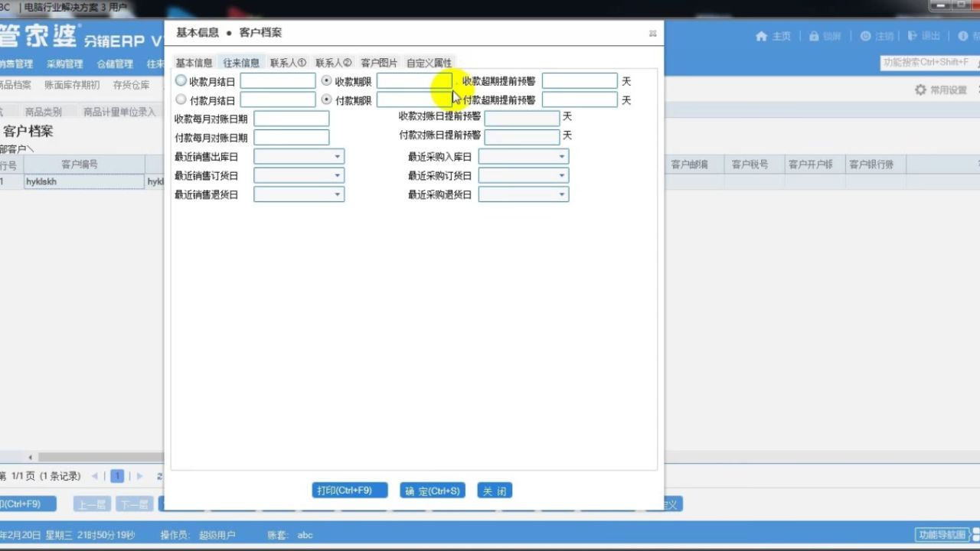The image size is (980, 551).
Task: Click the 主页 home icon
Action: 761,36
